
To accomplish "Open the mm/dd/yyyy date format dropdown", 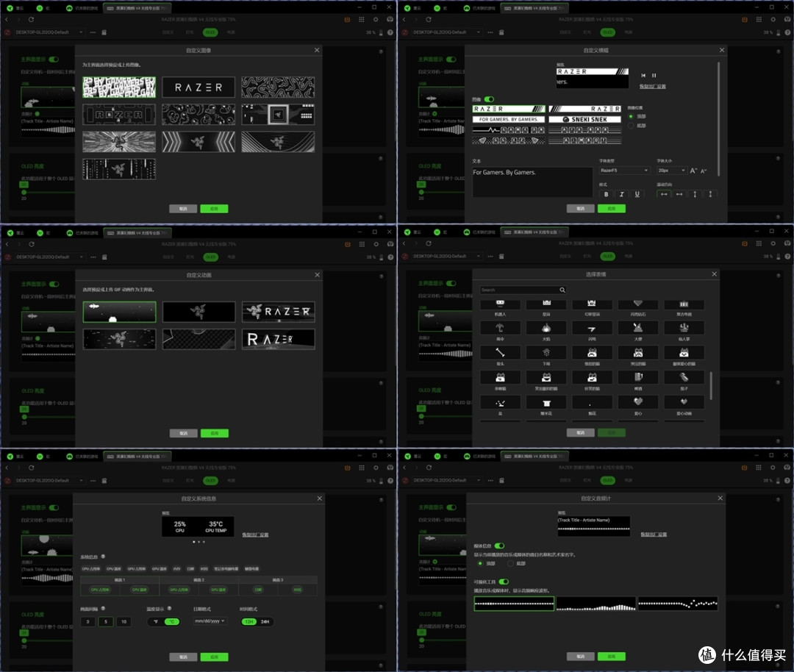I will point(210,621).
